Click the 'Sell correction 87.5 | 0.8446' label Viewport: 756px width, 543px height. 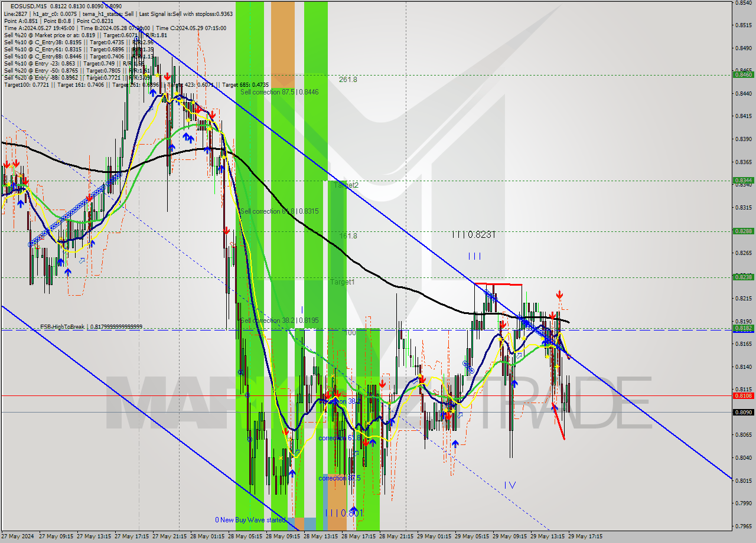click(279, 92)
